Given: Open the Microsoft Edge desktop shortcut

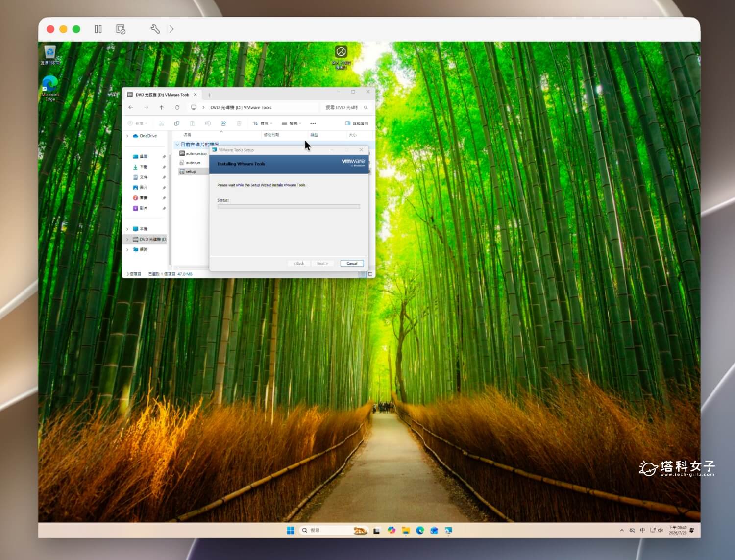Looking at the screenshot, I should 50,89.
